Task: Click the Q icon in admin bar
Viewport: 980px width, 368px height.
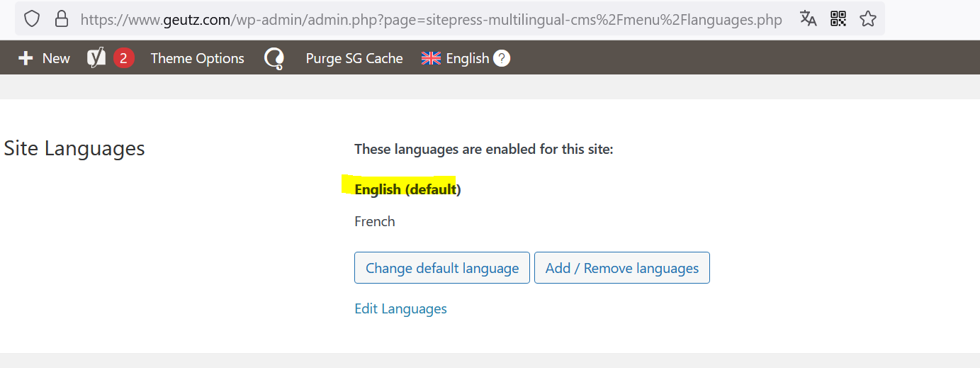Action: point(274,58)
